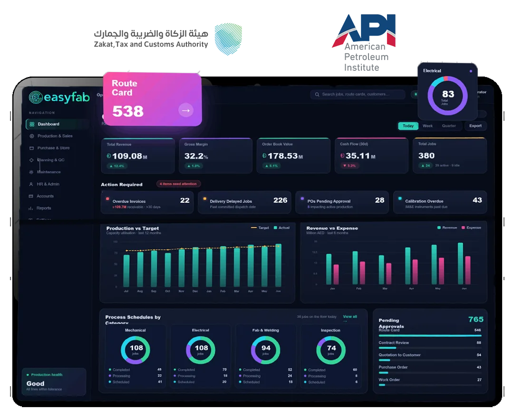This screenshot has width=514, height=420.
Task: Click the Zakat, Tax and Customs Authority logo
Action: pos(168,39)
